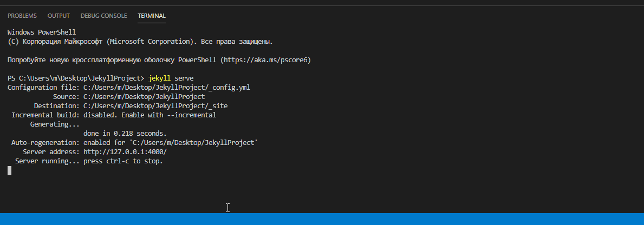Click the Windows PowerShell header line

42,32
